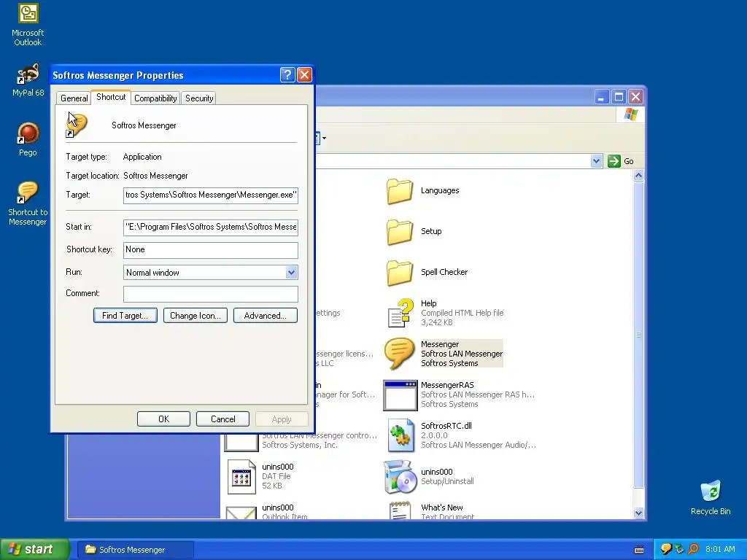Click the orange magnifier tray icon

pyautogui.click(x=693, y=550)
